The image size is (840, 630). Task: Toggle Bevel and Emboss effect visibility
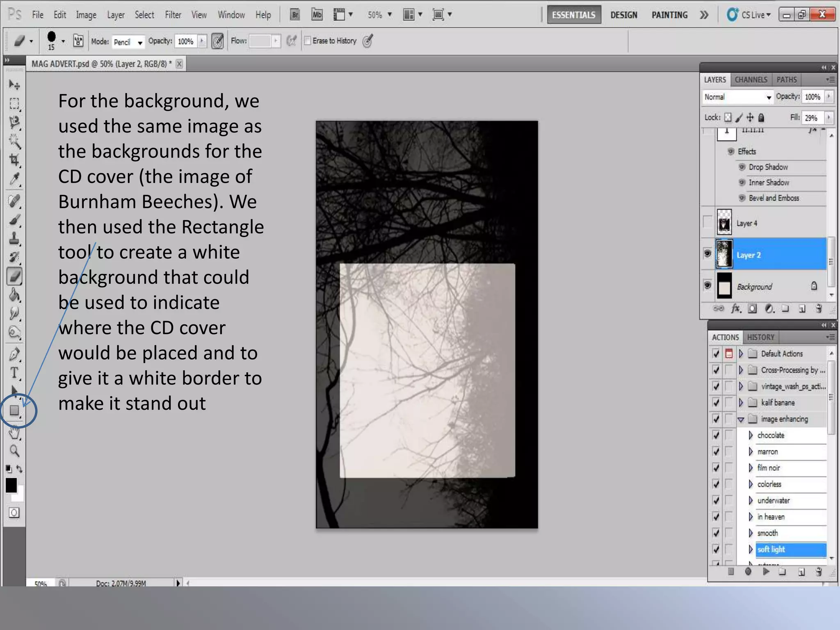coord(742,198)
